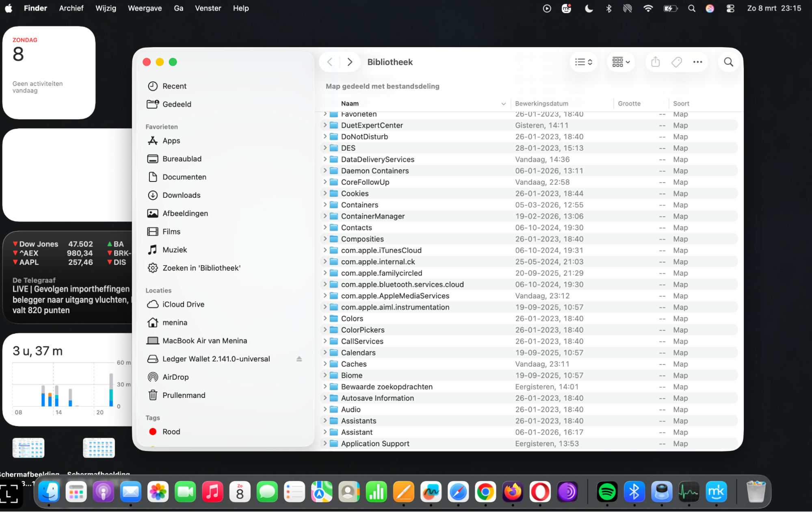Expand the Application Support folder

[x=325, y=443]
